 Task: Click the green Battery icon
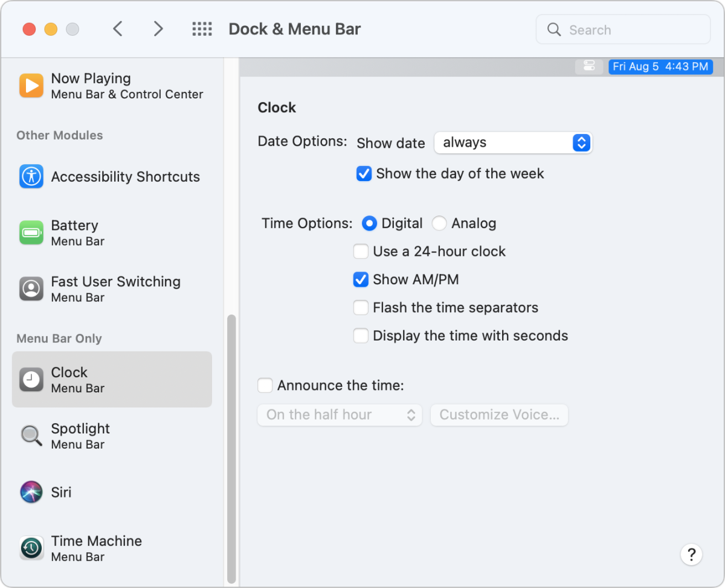click(x=31, y=232)
